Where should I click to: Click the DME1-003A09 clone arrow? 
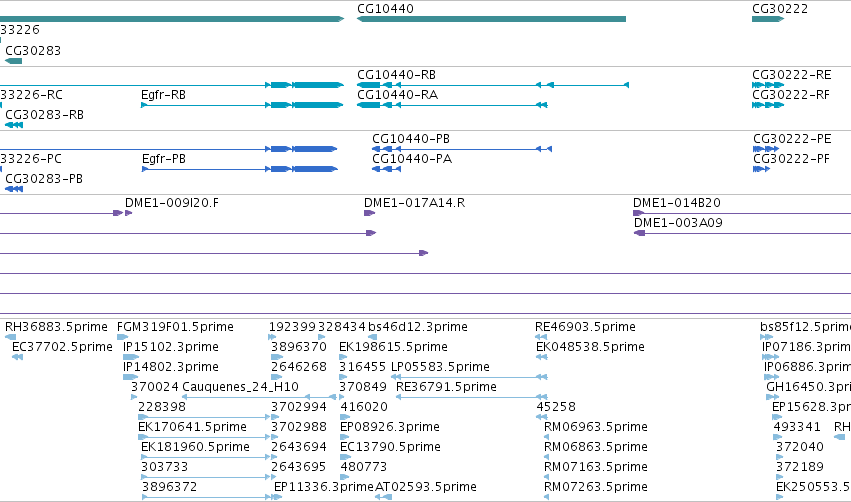(742, 233)
